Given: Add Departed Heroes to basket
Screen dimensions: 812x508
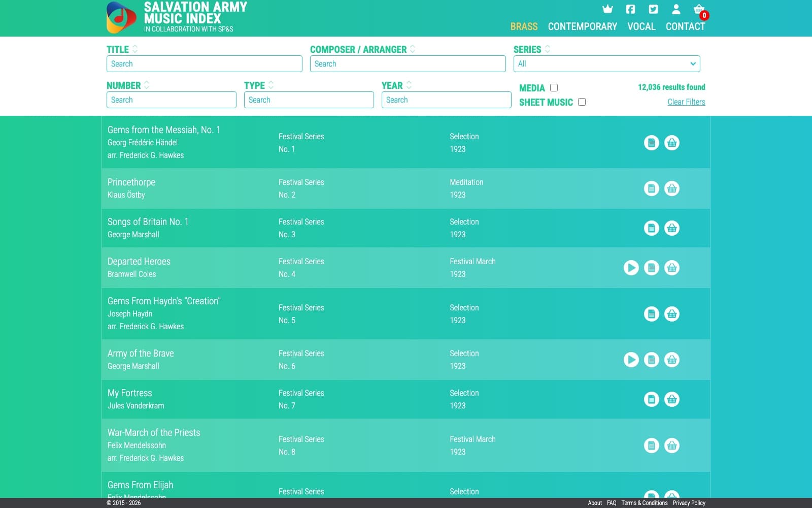Looking at the screenshot, I should coord(672,268).
